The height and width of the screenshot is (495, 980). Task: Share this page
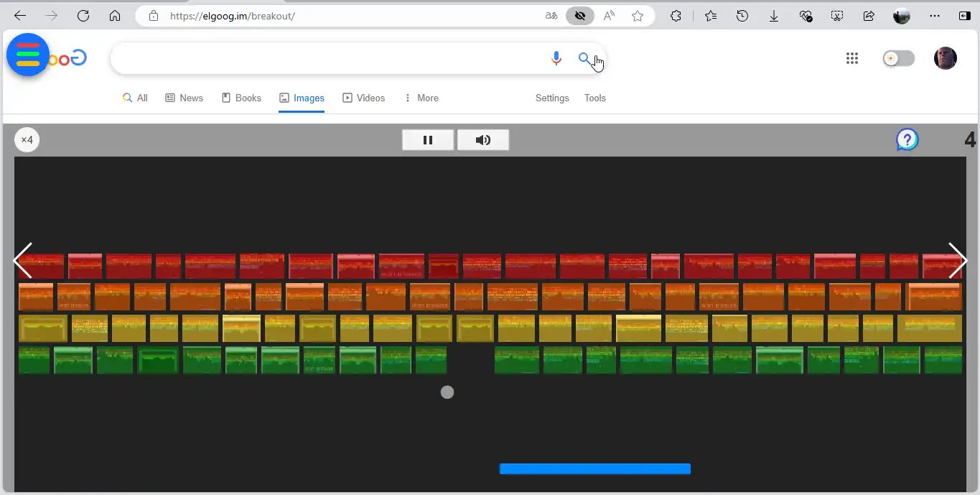pyautogui.click(x=869, y=16)
